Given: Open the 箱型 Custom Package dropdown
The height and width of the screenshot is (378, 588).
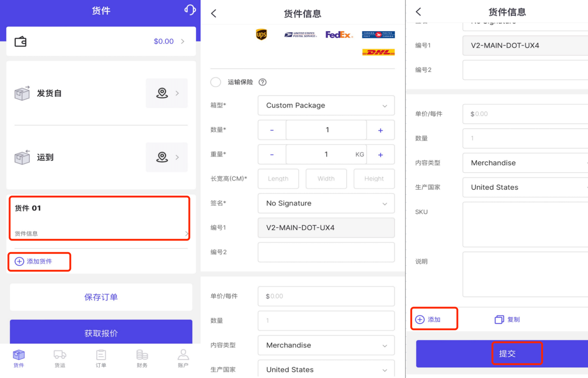Looking at the screenshot, I should tap(326, 105).
